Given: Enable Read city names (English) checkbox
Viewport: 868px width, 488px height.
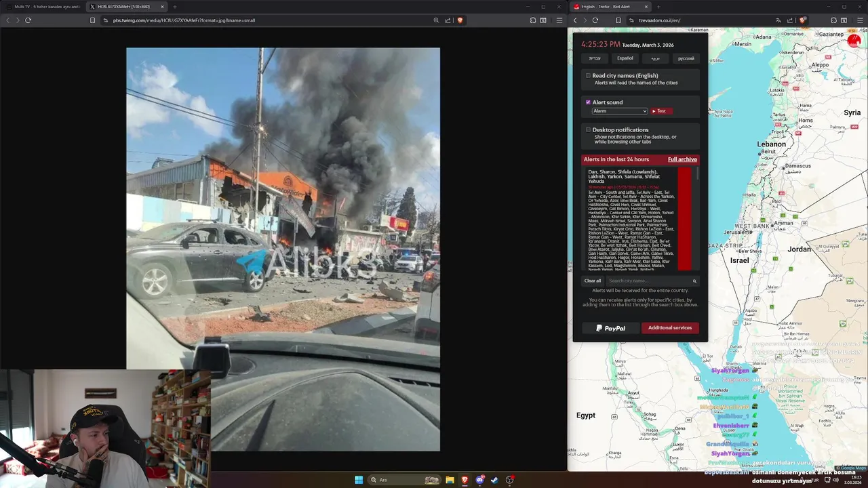Looking at the screenshot, I should (588, 76).
